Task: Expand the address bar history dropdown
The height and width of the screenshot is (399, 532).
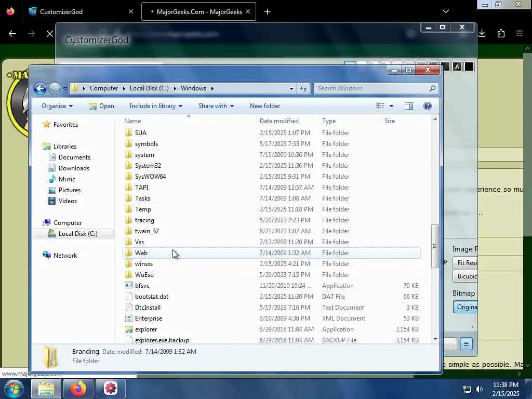Action: (x=291, y=88)
